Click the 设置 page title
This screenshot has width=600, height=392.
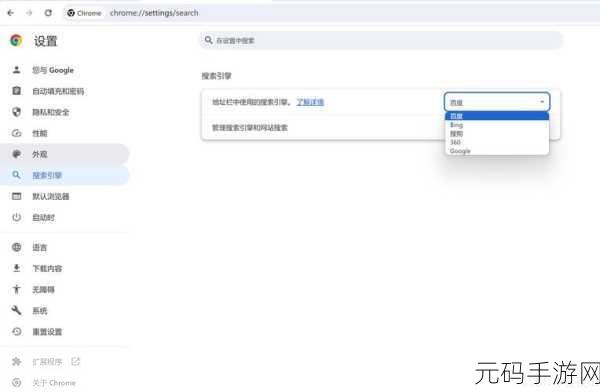tap(46, 41)
